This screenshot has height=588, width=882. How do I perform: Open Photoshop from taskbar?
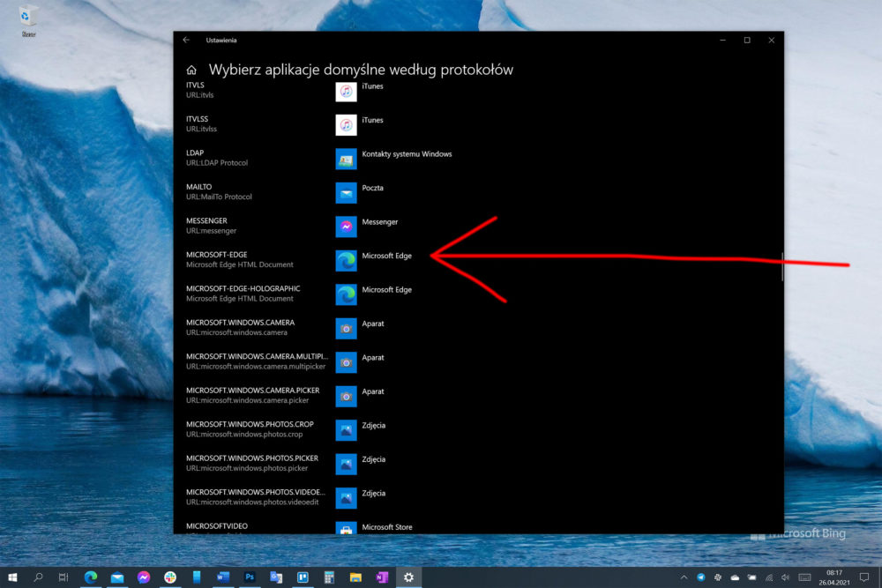pyautogui.click(x=250, y=577)
